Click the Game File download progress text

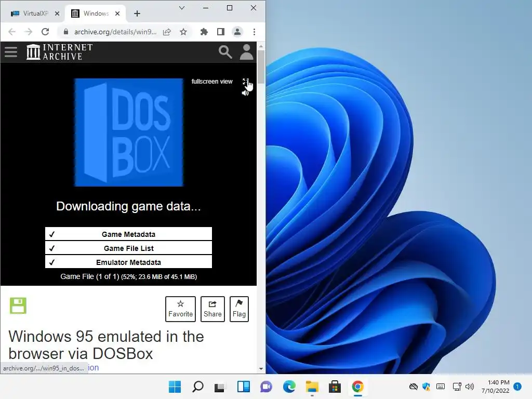point(129,276)
